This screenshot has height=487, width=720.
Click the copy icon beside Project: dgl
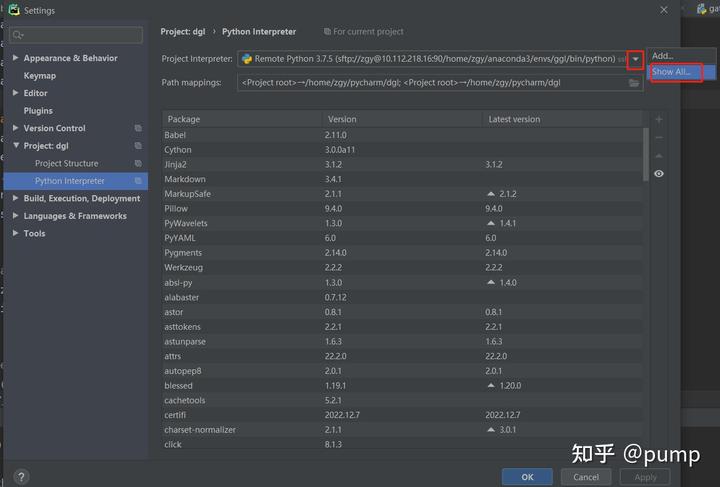138,146
